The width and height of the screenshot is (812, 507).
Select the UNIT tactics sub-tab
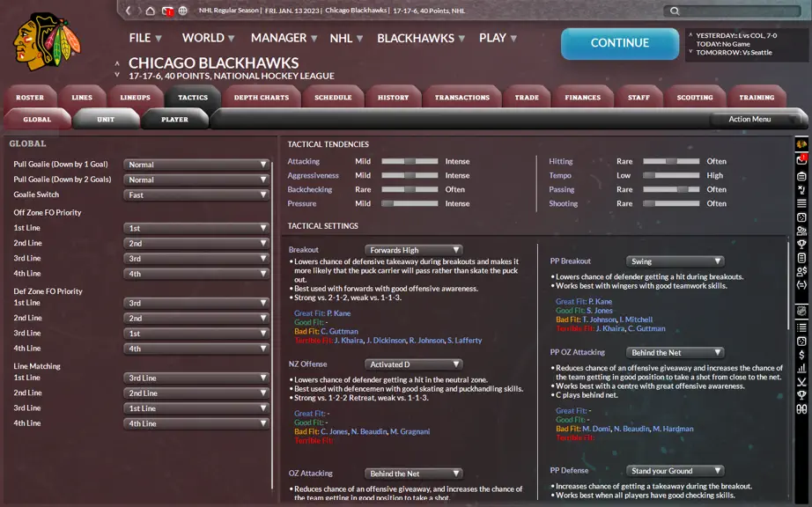[x=106, y=120]
